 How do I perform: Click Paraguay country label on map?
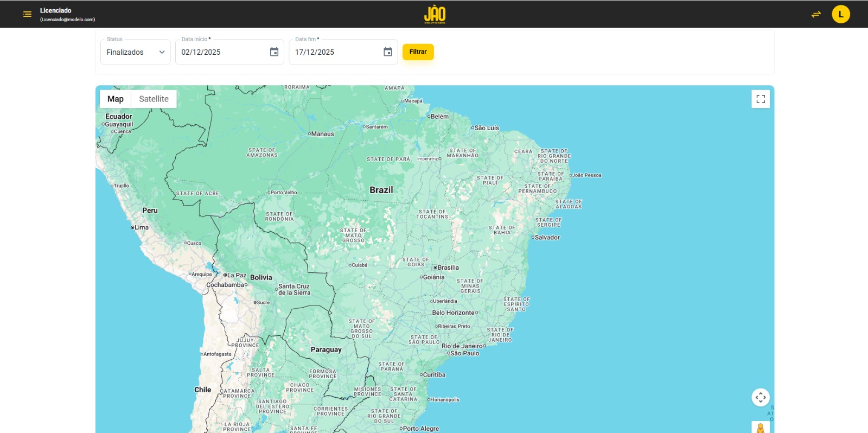click(326, 350)
